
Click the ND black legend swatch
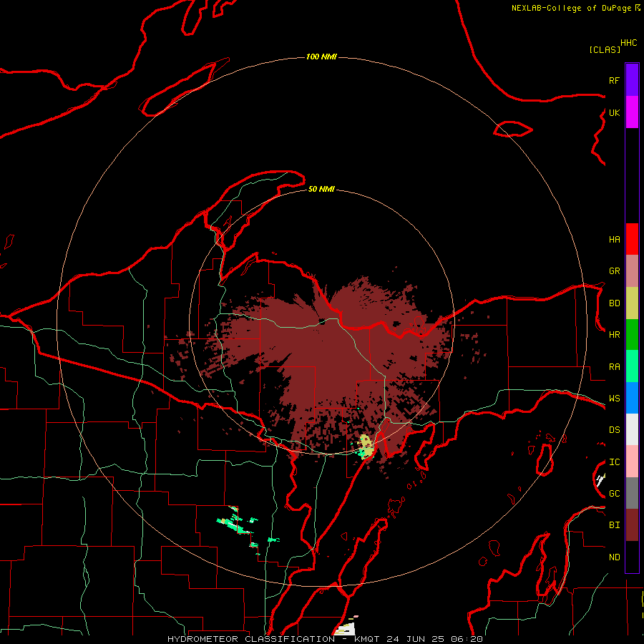(x=632, y=557)
